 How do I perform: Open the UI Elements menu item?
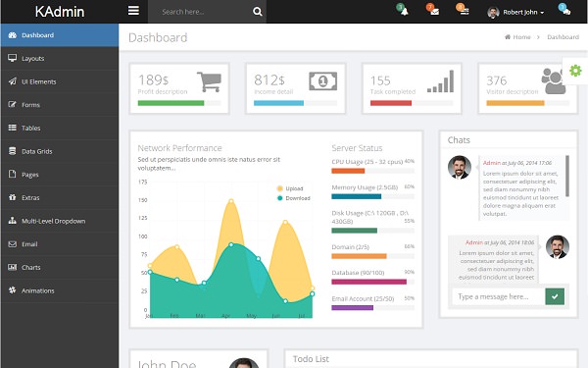(x=60, y=81)
